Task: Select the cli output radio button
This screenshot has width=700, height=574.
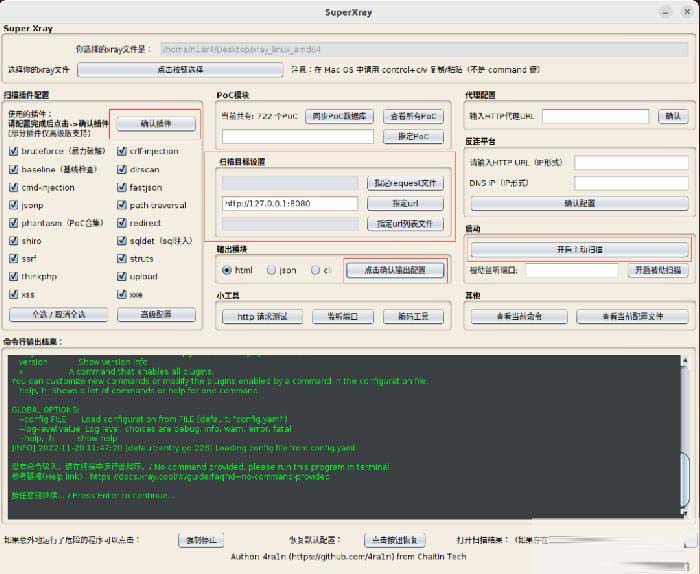Action: coord(316,270)
